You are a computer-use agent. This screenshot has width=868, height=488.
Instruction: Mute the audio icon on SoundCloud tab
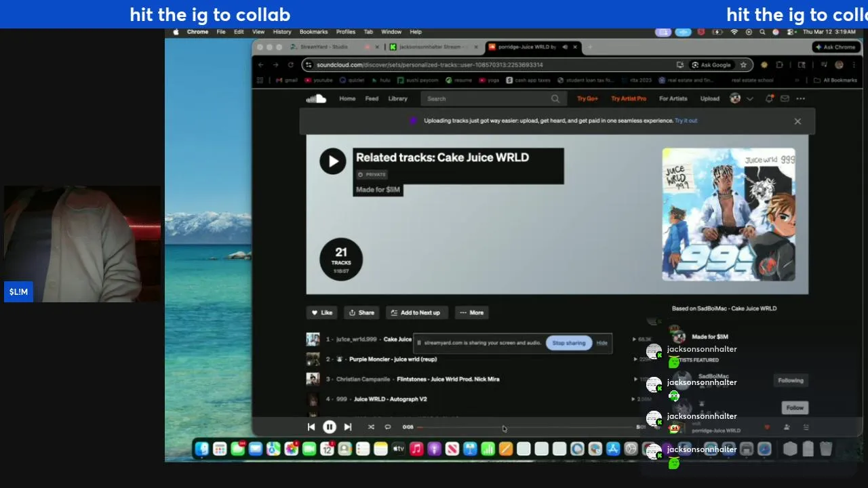565,47
